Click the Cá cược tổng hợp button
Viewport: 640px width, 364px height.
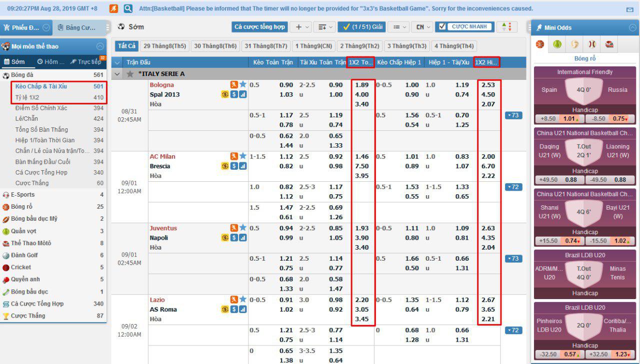[x=259, y=27]
